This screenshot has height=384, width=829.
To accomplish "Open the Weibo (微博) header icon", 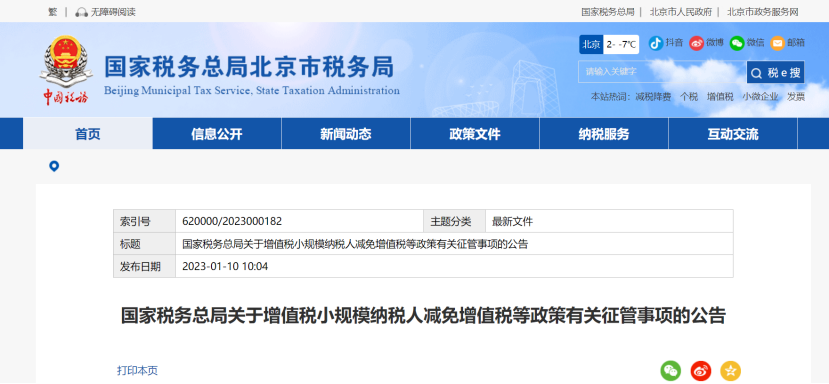I will point(696,43).
